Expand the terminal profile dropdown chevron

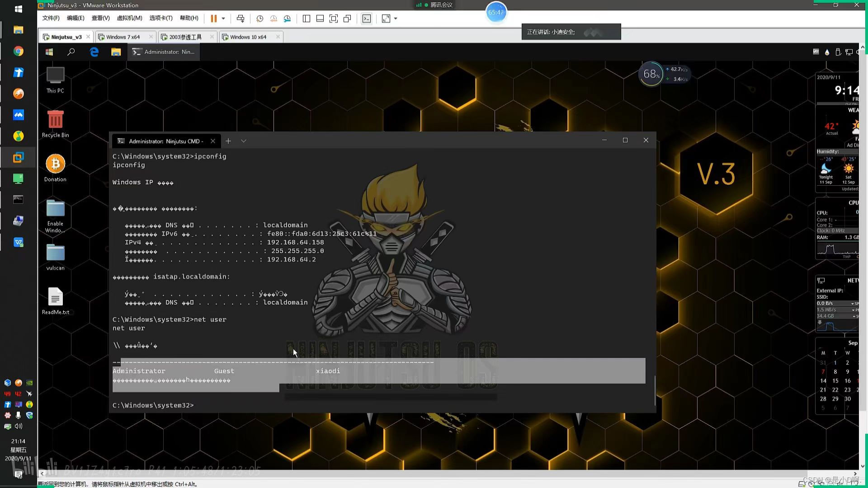[244, 141]
